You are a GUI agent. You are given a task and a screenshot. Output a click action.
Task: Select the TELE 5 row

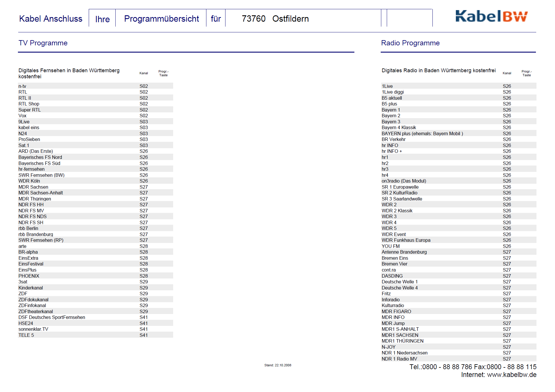tap(26, 335)
